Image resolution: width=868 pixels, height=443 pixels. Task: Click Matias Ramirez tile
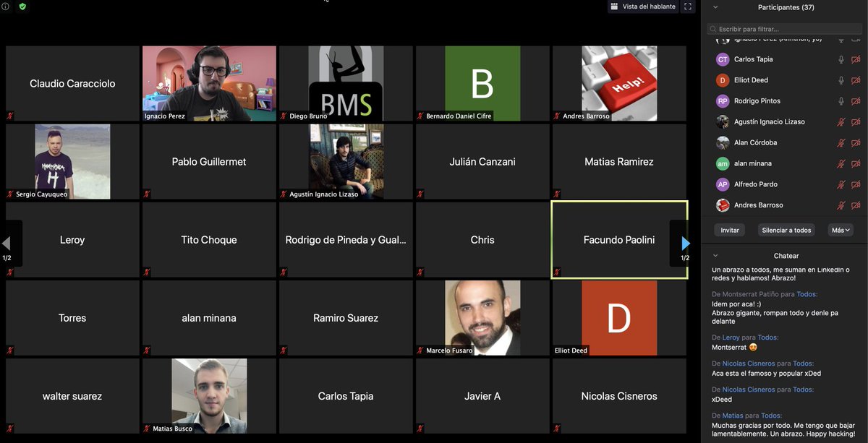pos(619,162)
